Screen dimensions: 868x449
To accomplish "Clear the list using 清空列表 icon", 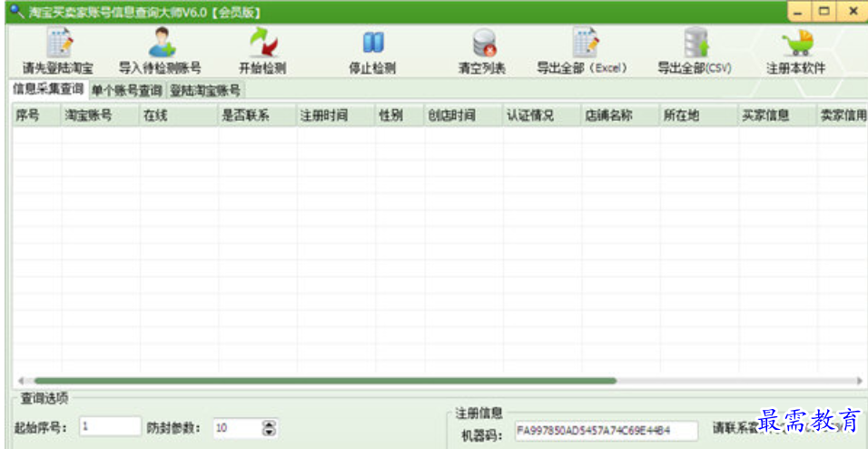I will point(484,43).
